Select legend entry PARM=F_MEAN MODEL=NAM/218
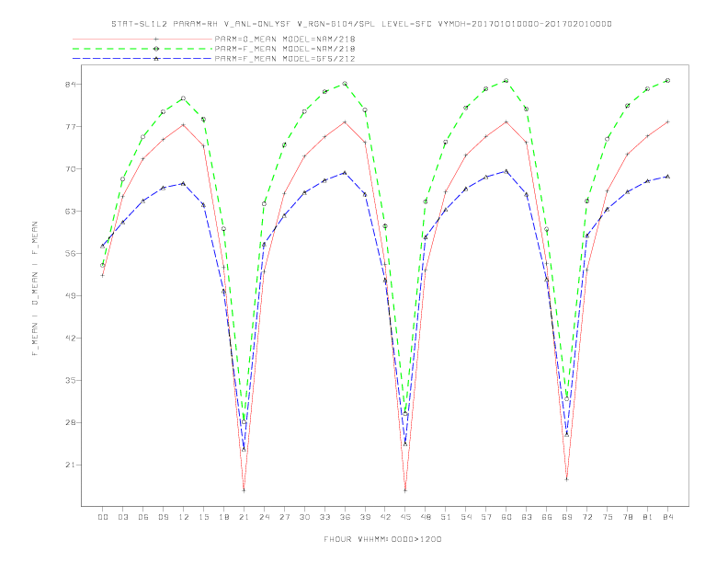The image size is (728, 563). point(285,49)
